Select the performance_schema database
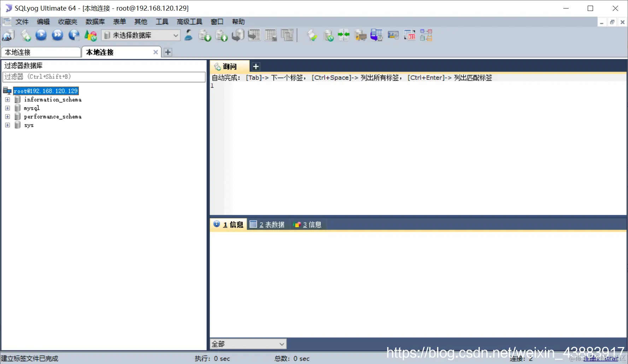This screenshot has width=628, height=364. point(53,117)
